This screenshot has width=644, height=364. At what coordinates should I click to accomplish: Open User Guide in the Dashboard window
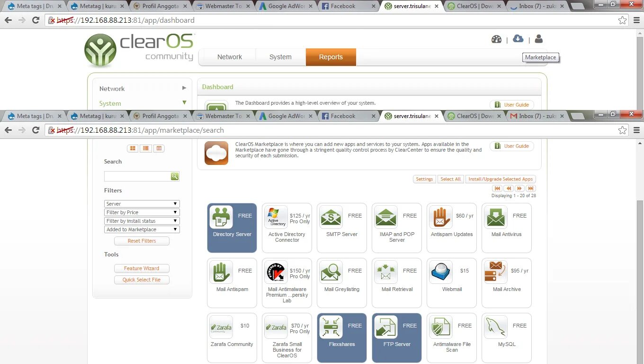(512, 105)
